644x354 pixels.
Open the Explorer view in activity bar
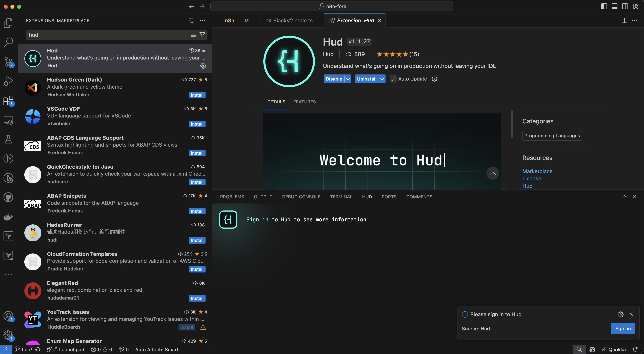8,23
